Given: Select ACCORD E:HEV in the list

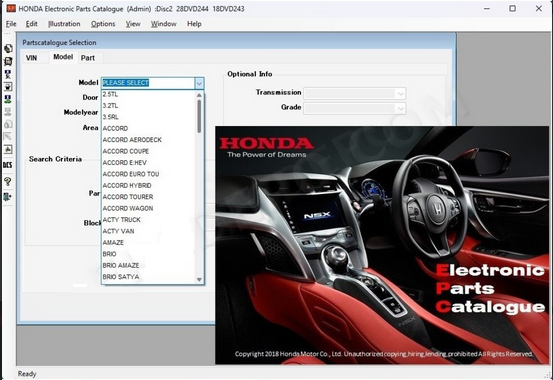Looking at the screenshot, I should click(148, 163).
